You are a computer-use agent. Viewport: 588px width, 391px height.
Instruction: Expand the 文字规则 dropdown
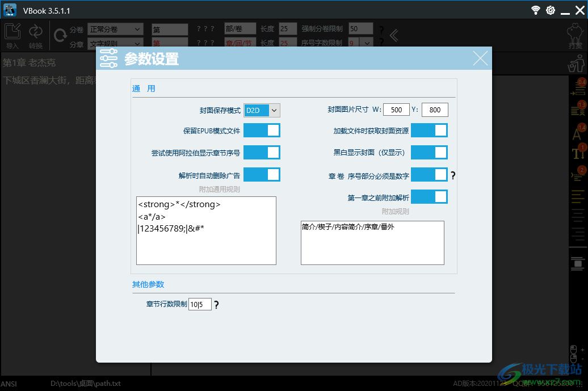click(115, 43)
